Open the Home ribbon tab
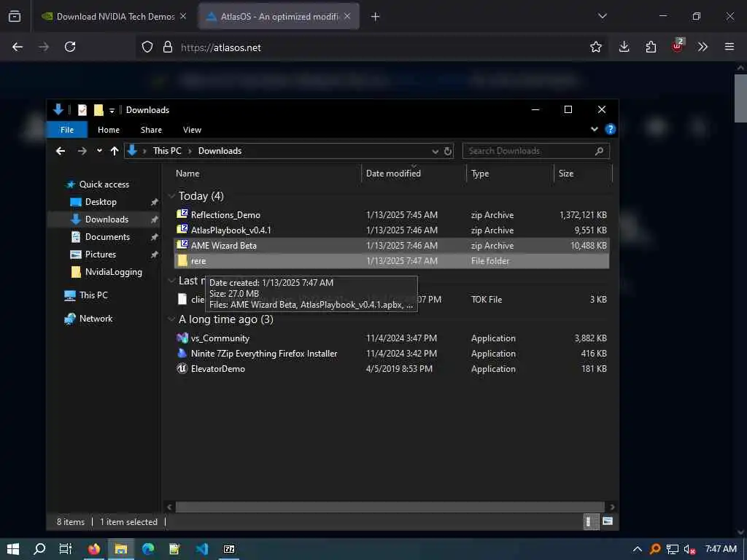Image resolution: width=747 pixels, height=560 pixels. pyautogui.click(x=109, y=130)
